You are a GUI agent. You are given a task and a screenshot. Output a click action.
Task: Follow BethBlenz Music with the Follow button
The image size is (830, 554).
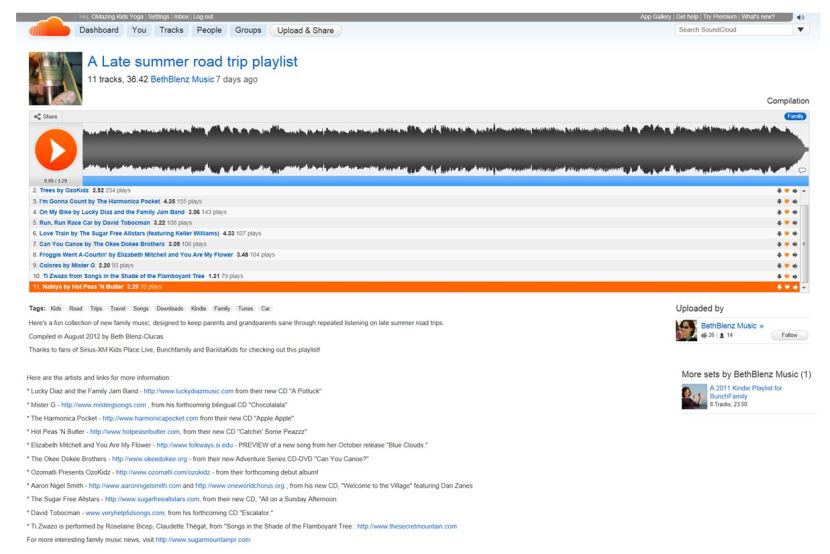point(790,335)
